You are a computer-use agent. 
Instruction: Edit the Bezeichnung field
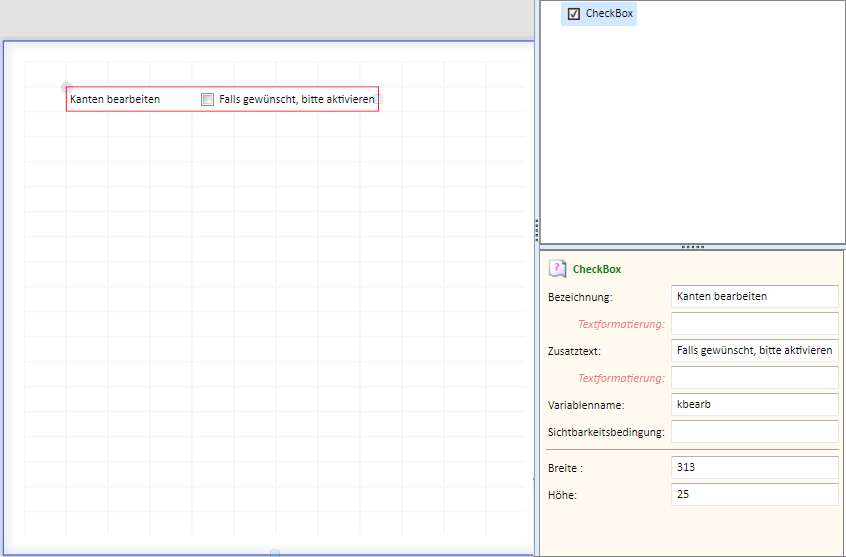pyautogui.click(x=754, y=296)
